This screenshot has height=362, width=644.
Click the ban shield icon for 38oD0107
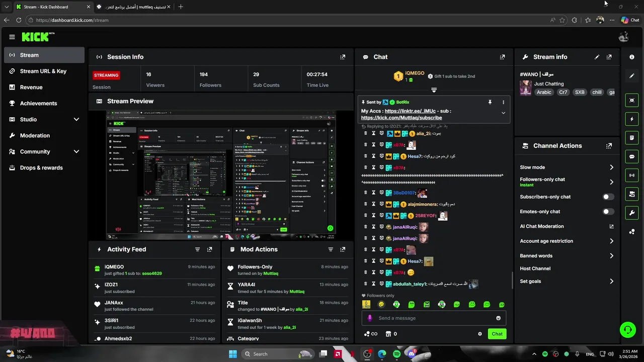(381, 193)
